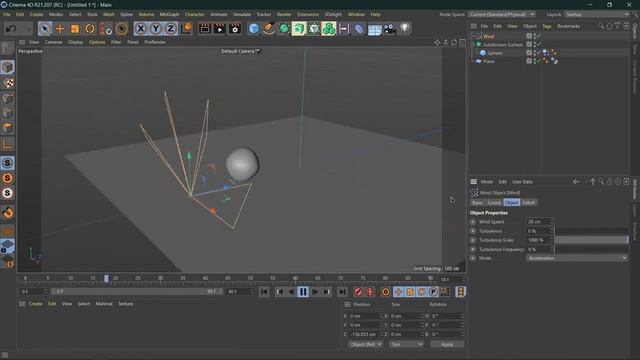
Task: Add a Camera object
Action: point(389,29)
